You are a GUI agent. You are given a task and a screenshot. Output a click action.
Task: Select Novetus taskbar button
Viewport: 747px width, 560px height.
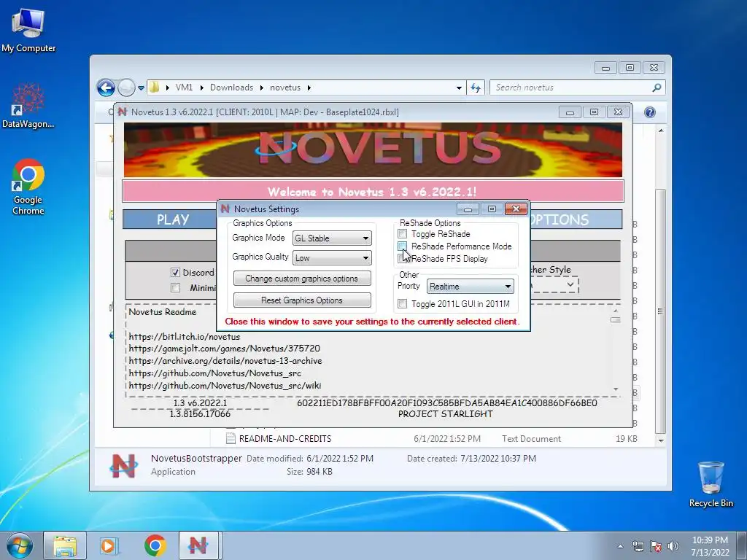pyautogui.click(x=198, y=545)
